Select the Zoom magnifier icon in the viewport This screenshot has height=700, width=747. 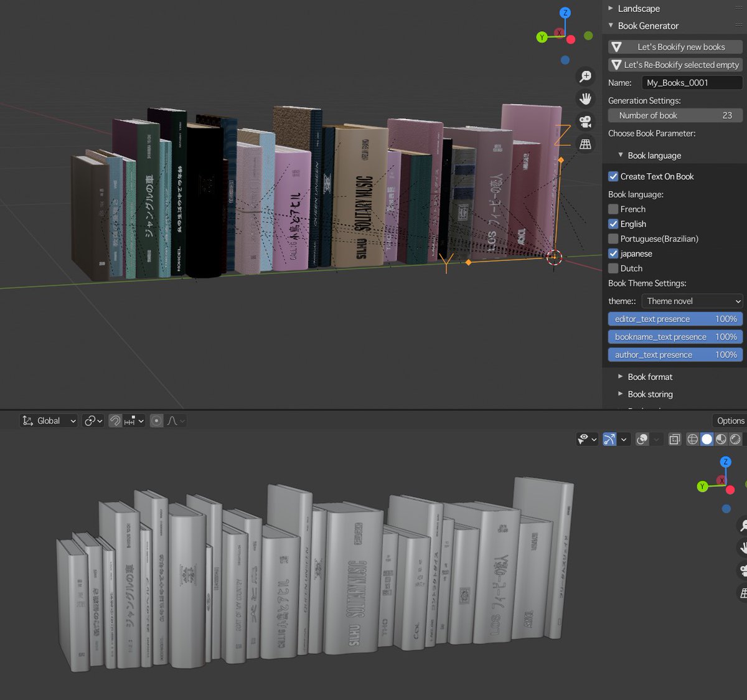tap(585, 75)
